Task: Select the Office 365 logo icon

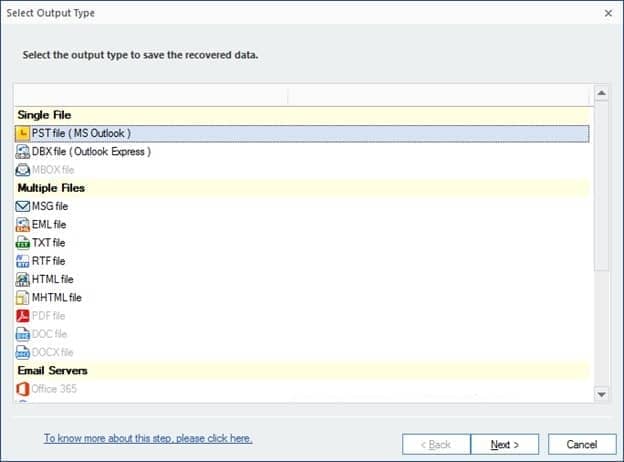Action: [23, 389]
